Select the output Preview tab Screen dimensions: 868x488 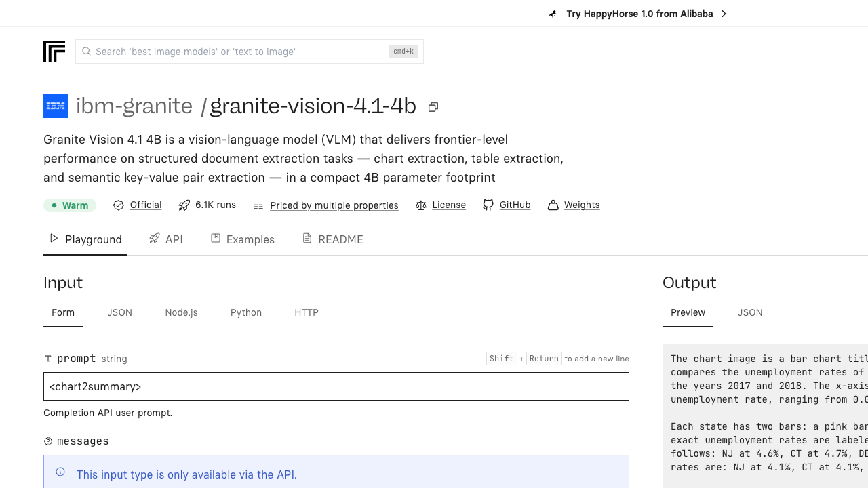point(688,312)
